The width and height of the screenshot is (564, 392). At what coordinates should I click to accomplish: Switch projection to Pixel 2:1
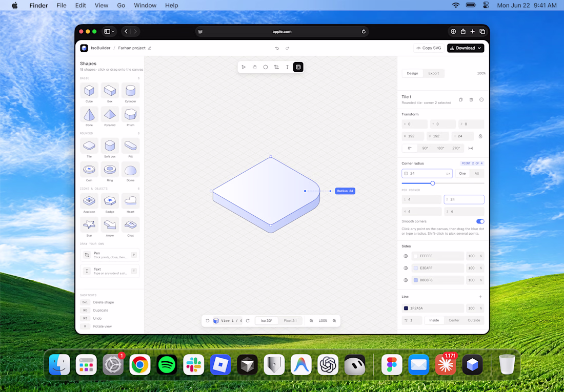[x=290, y=321]
